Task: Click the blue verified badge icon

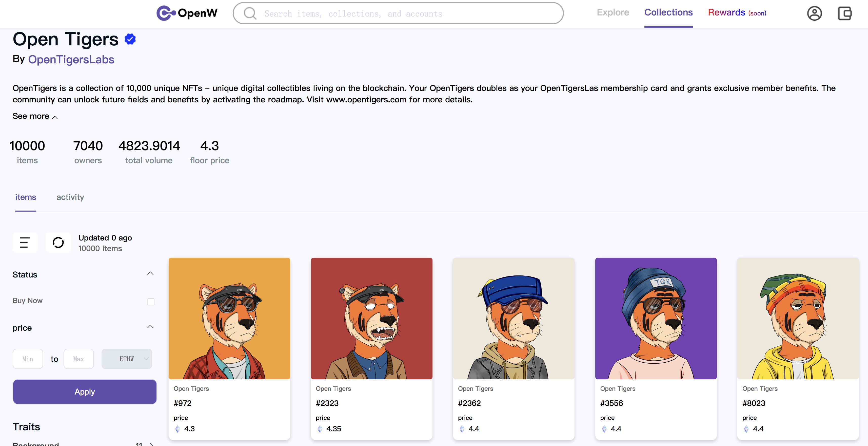Action: 130,39
